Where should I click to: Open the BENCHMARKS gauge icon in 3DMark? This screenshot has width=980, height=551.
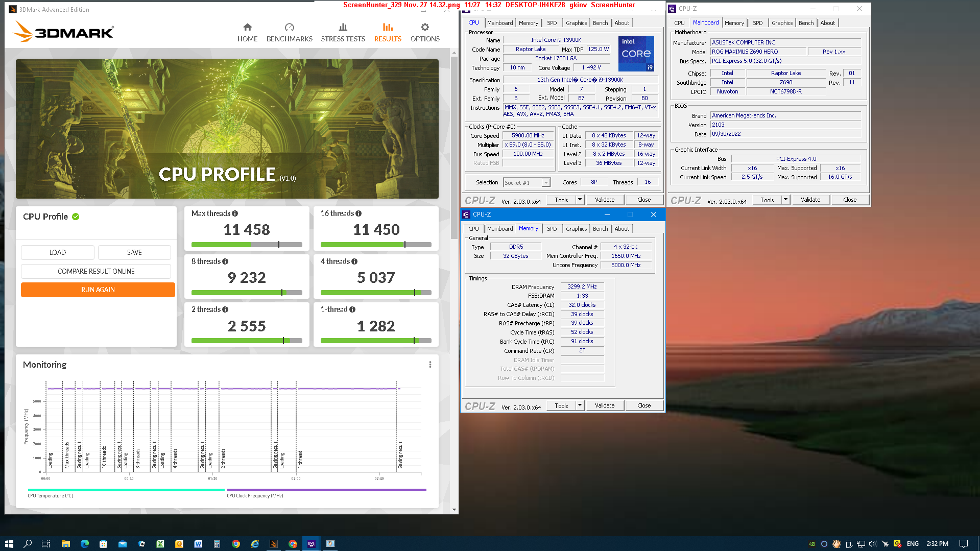[x=290, y=27]
